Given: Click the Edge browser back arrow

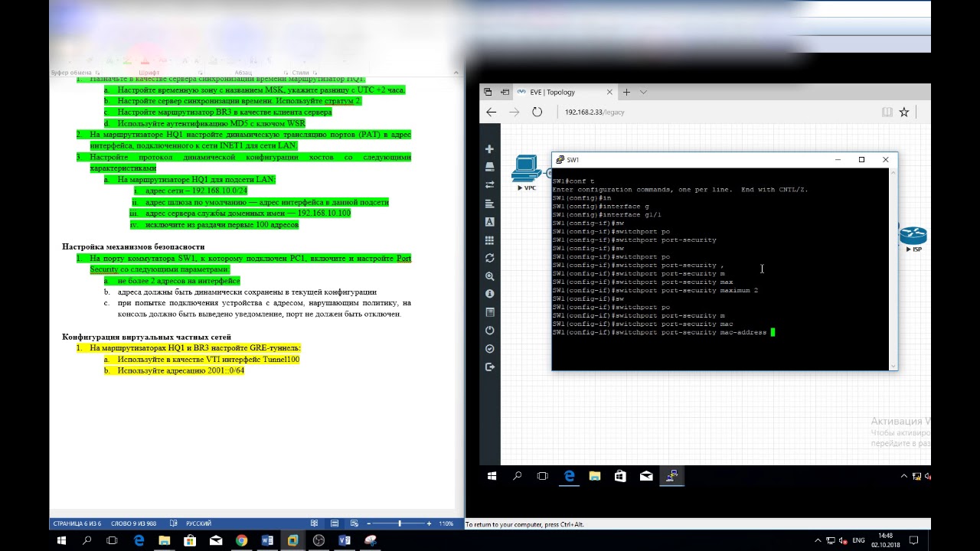Looking at the screenshot, I should coord(492,112).
